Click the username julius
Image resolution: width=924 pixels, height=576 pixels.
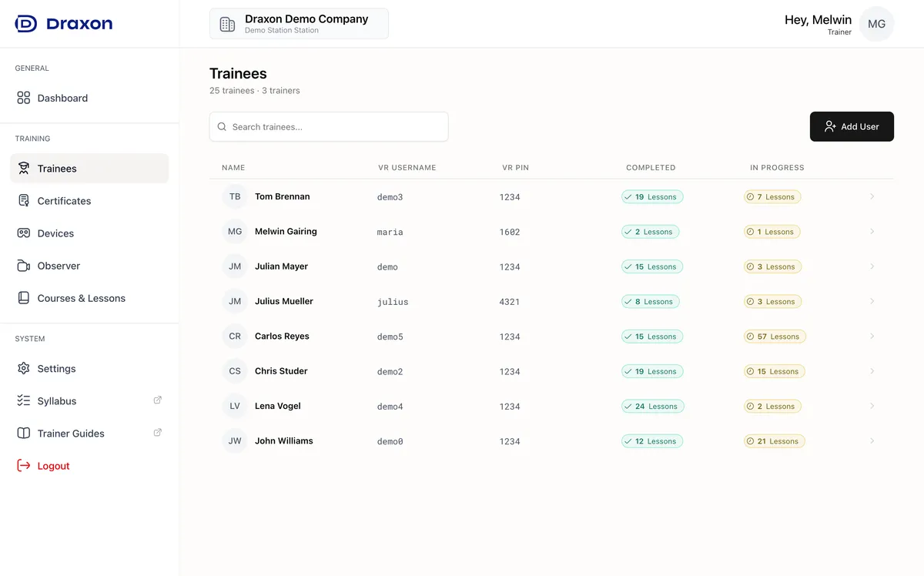point(393,302)
